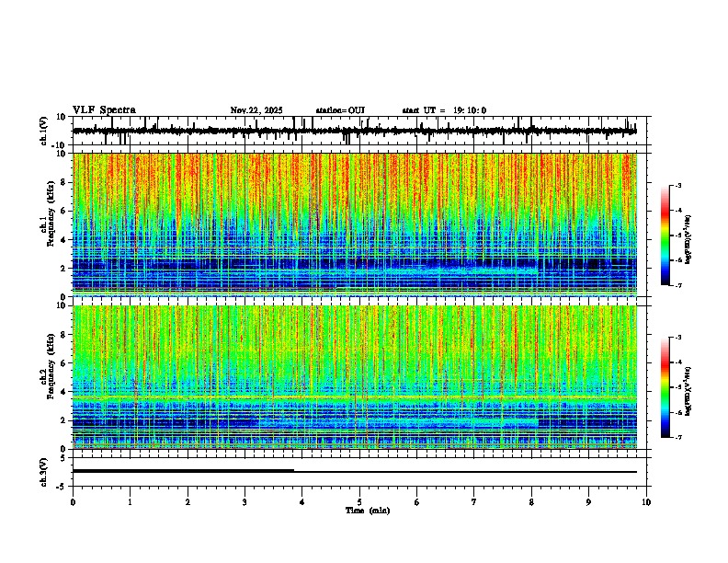Select the "start UT = 19:10:0" text
Image resolution: width=728 pixels, height=563 pixels.
click(x=444, y=110)
